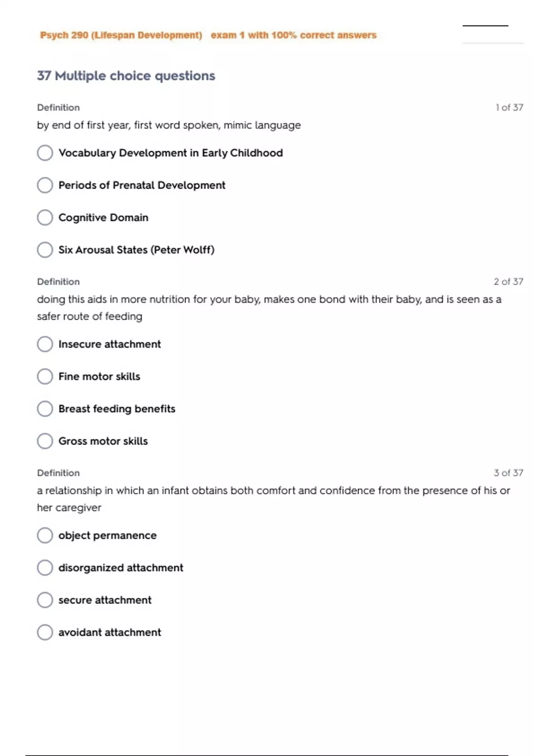Click the '37 Multiple choice questions' heading

pyautogui.click(x=126, y=76)
